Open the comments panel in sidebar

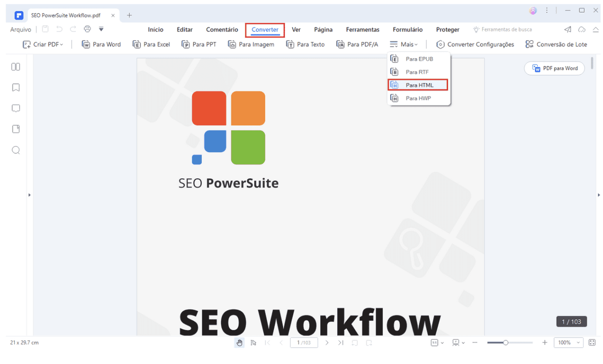pyautogui.click(x=16, y=108)
